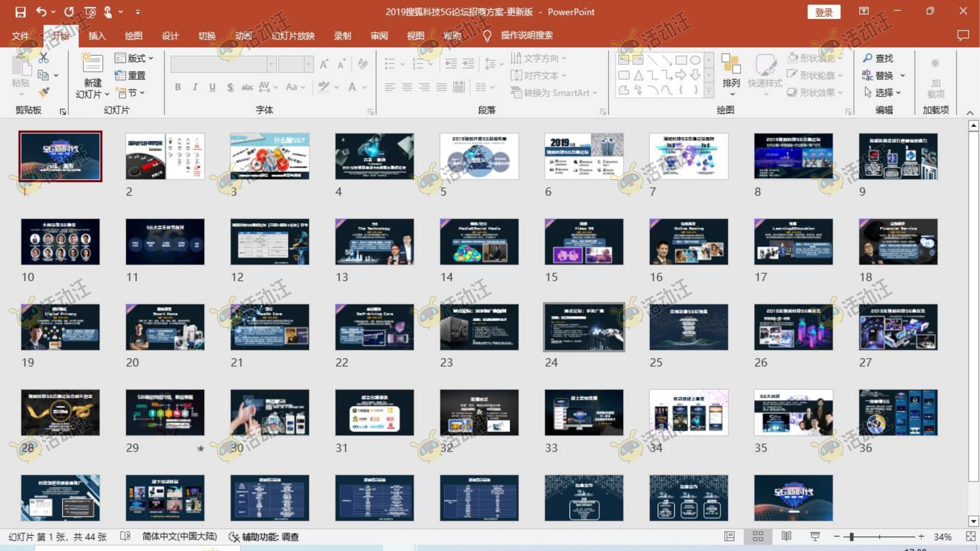The height and width of the screenshot is (551, 980).
Task: Switch to the Transitions (切换) tab
Action: click(207, 36)
